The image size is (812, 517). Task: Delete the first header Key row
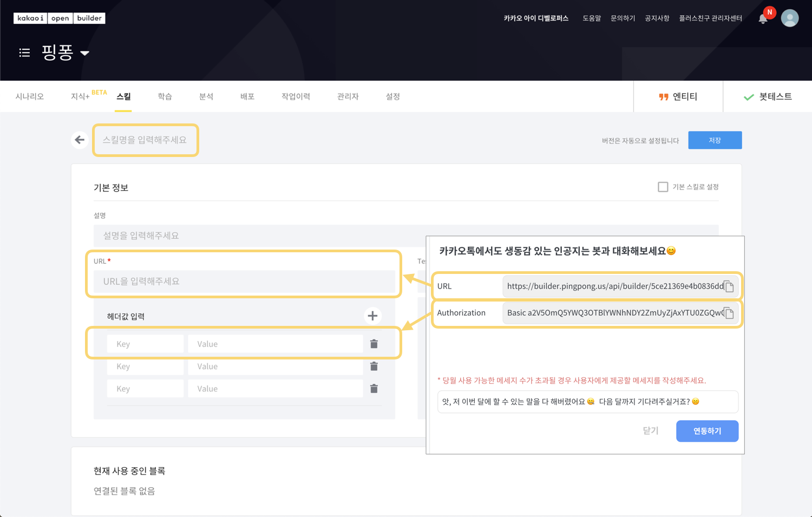[374, 344]
